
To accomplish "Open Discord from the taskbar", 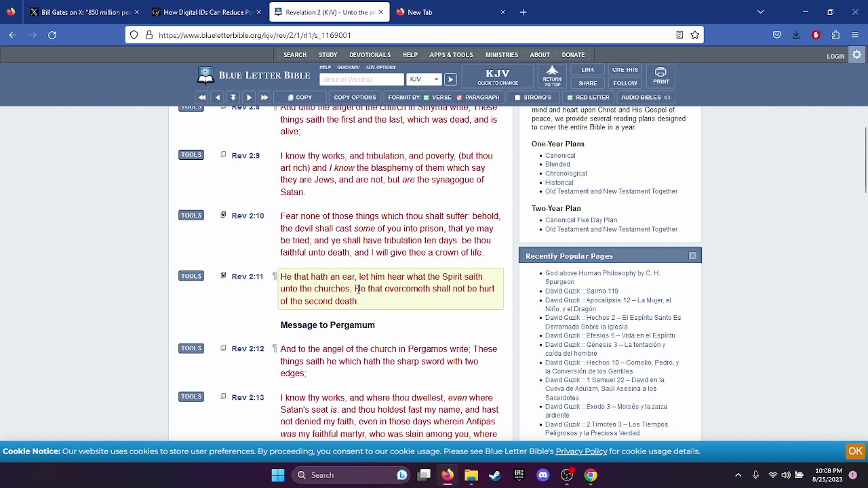I will tap(543, 475).
